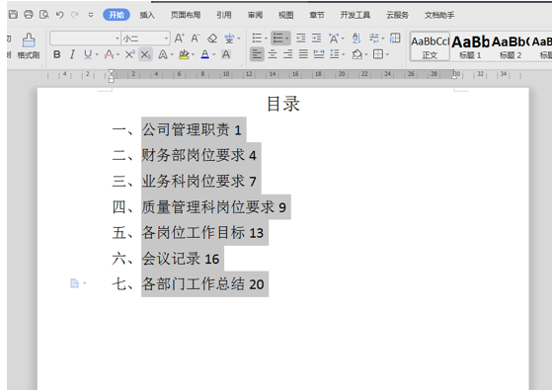This screenshot has height=392, width=552.
Task: Click the borders icon
Action: 378,54
